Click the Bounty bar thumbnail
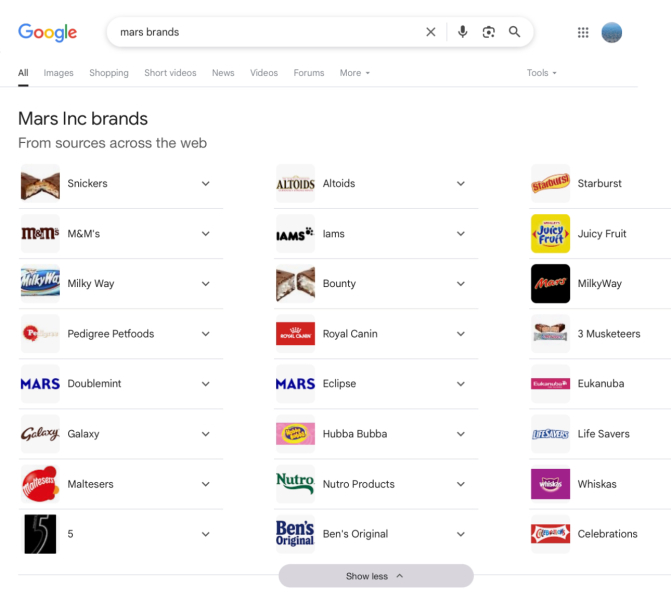This screenshot has width=671, height=600. (x=295, y=284)
